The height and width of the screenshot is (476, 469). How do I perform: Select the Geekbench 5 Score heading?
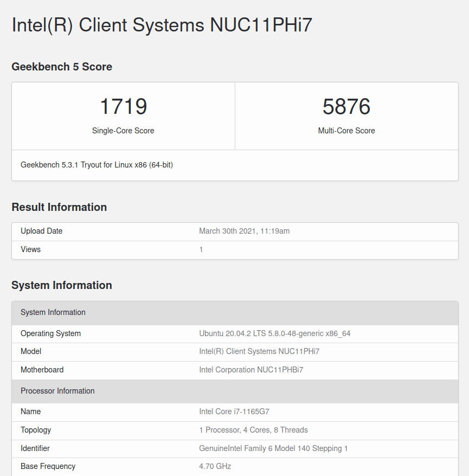coord(62,67)
